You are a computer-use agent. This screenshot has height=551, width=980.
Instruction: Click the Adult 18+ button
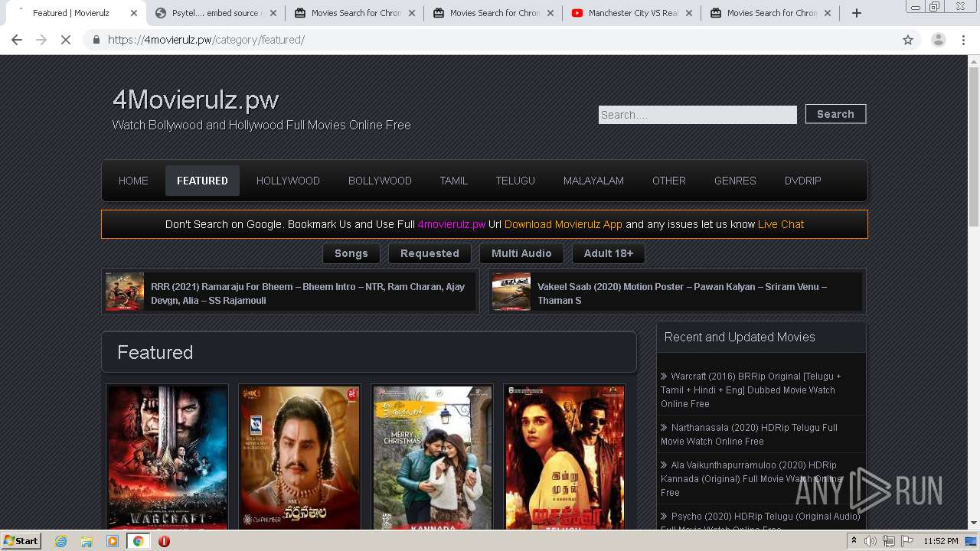[x=609, y=253]
